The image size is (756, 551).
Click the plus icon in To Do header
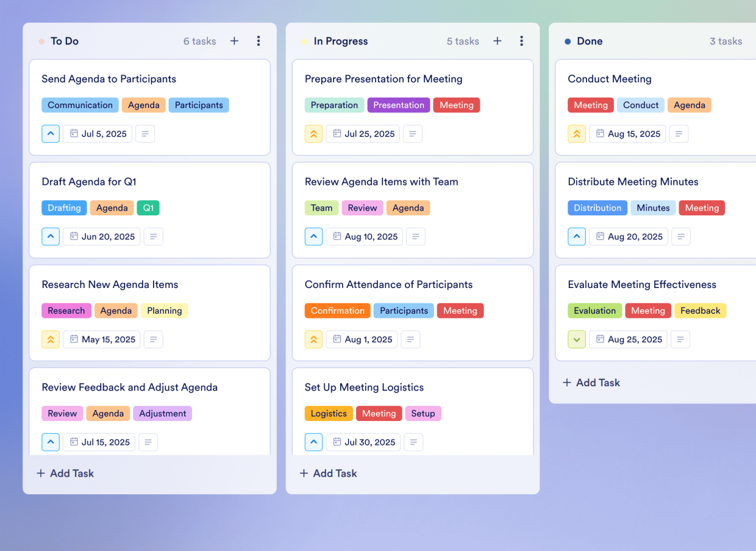[234, 41]
